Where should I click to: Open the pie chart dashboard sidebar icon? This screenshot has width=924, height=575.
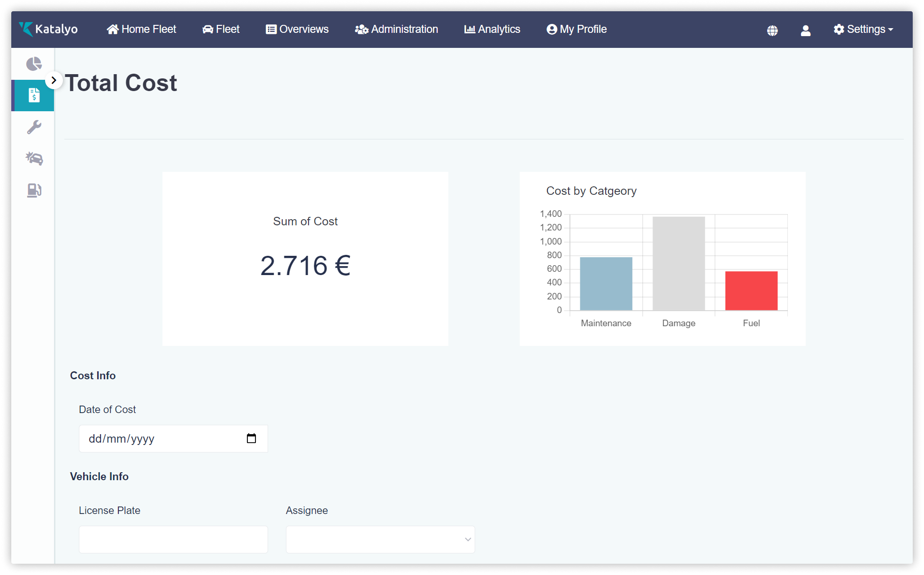pyautogui.click(x=34, y=64)
